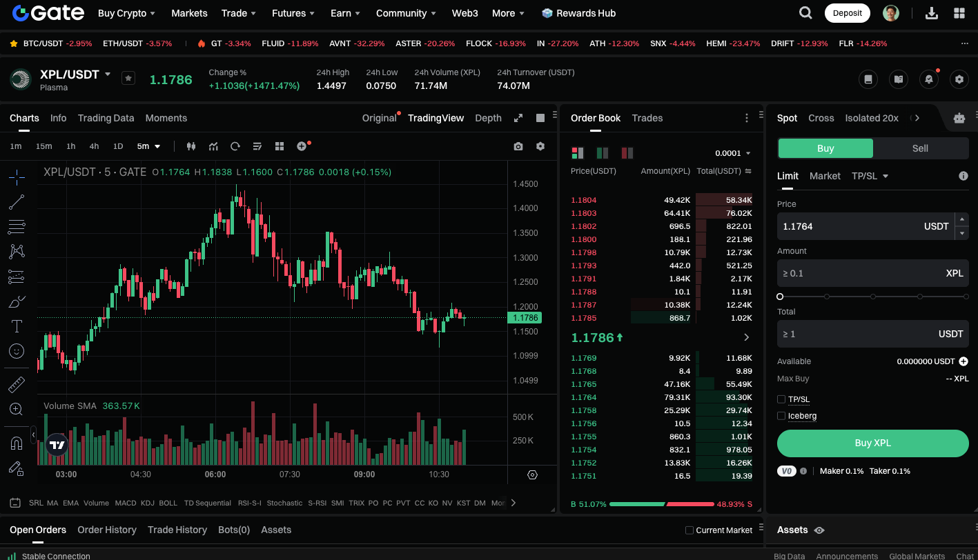Viewport: 978px width, 560px height.
Task: Open the emoji sticker tool
Action: (17, 351)
